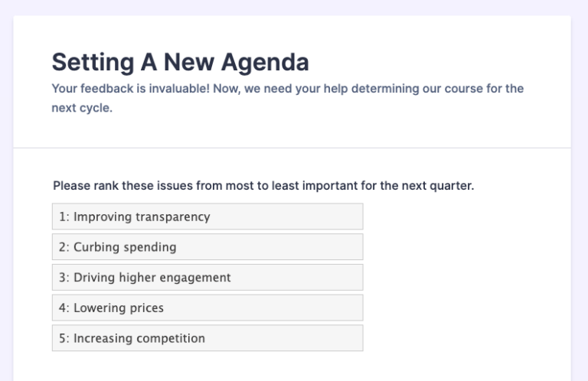Click the rank number 3 prefix
This screenshot has width=588, height=381.
[63, 278]
